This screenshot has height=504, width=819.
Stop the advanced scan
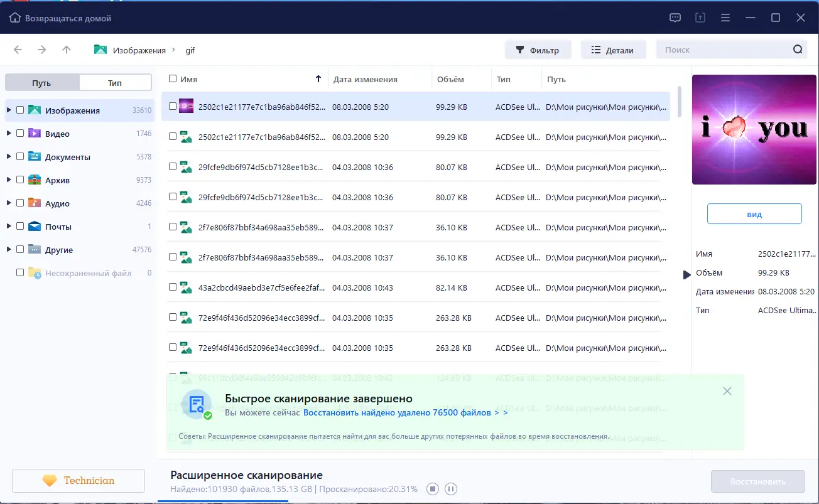[432, 488]
